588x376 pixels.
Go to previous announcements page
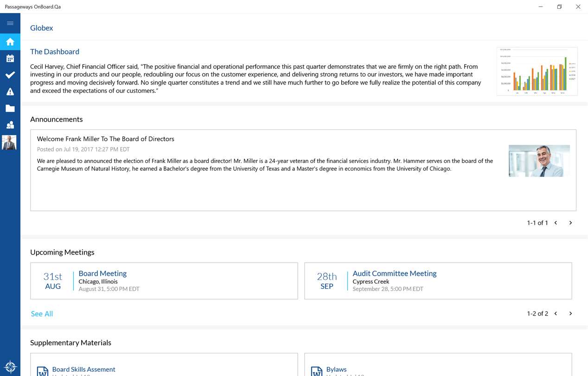[556, 223]
